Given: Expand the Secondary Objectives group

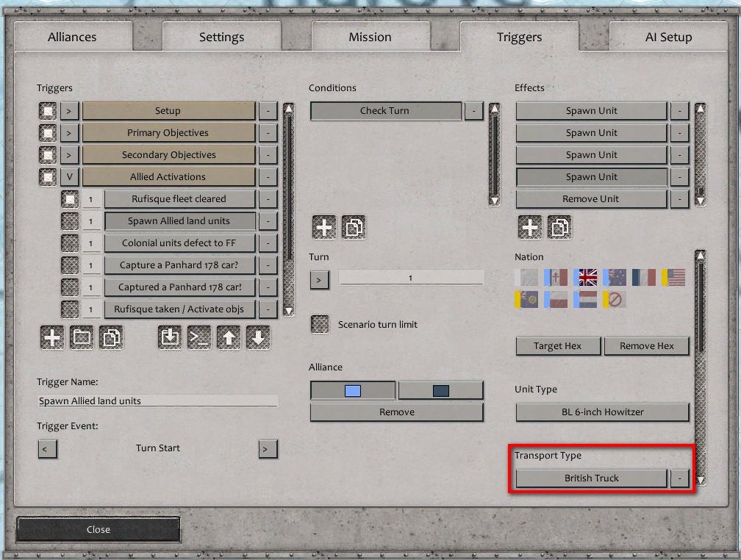Looking at the screenshot, I should point(69,155).
